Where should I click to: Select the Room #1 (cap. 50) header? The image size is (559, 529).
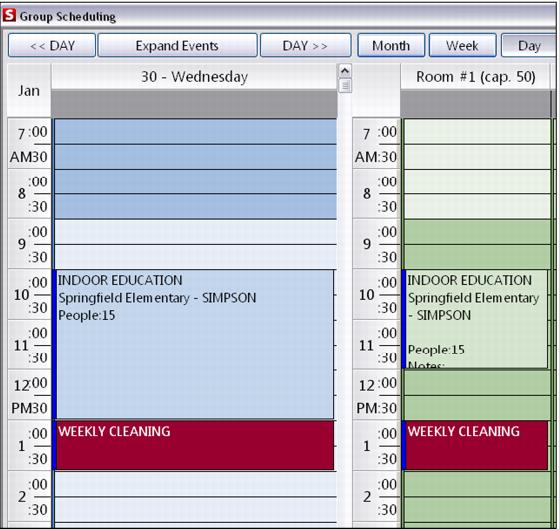point(476,77)
